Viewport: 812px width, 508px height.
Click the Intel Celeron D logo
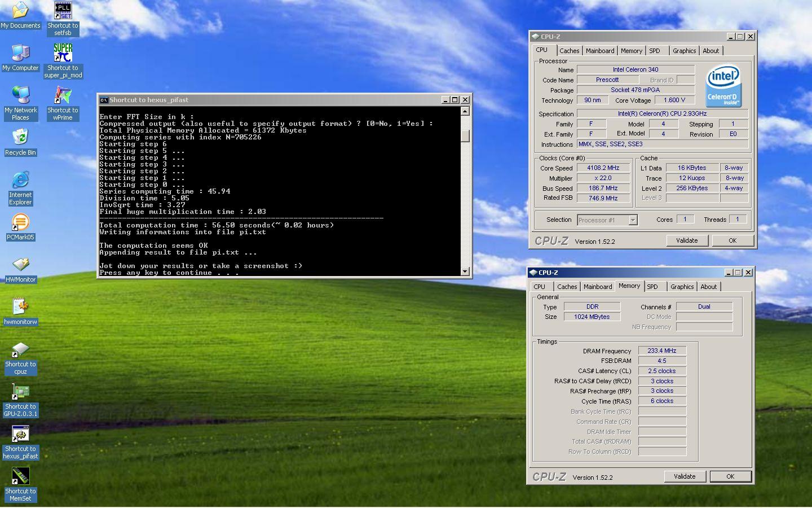pyautogui.click(x=723, y=86)
